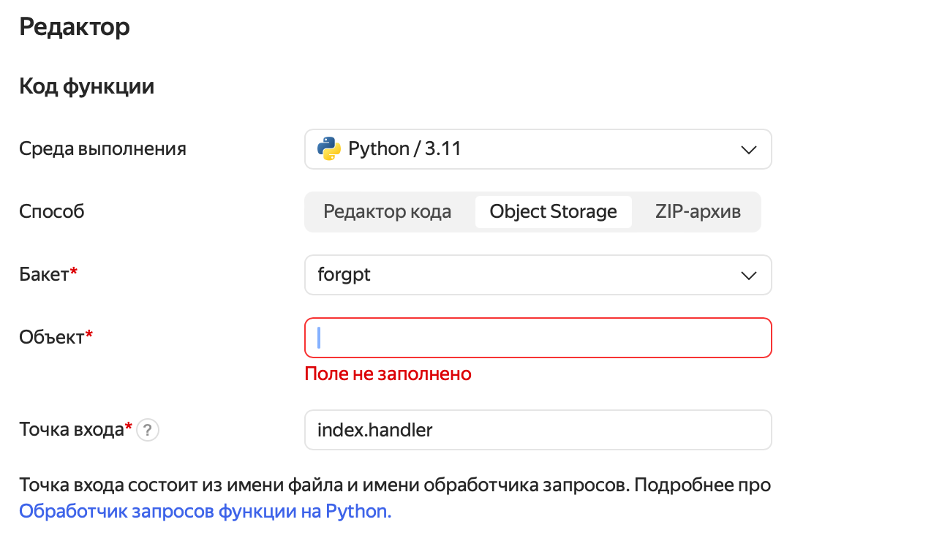Click the Редактор heading
This screenshot has width=942, height=560.
click(75, 27)
